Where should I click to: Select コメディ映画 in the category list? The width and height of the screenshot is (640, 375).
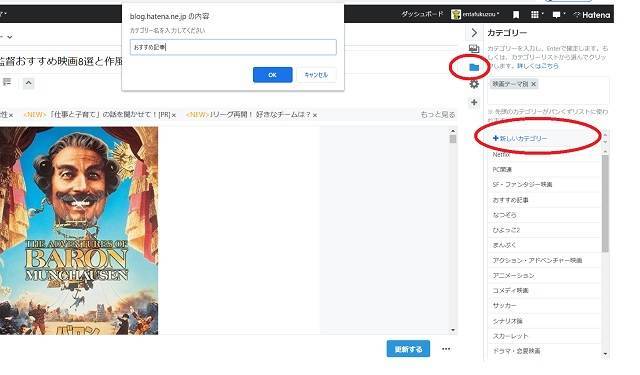pyautogui.click(x=545, y=291)
